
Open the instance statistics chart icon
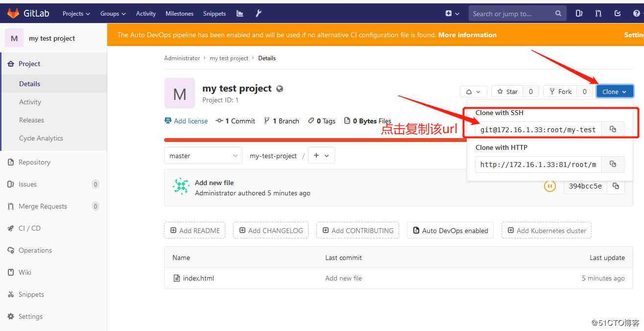(x=240, y=13)
